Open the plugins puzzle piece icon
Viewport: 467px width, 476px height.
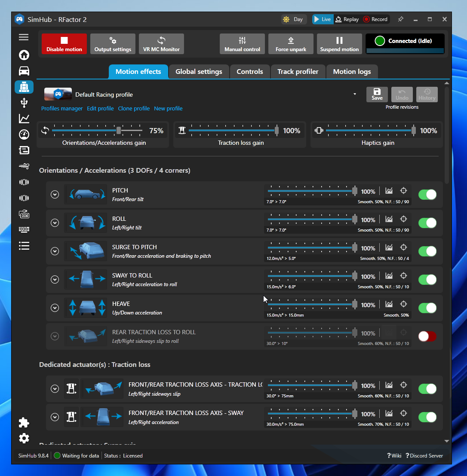[24, 422]
